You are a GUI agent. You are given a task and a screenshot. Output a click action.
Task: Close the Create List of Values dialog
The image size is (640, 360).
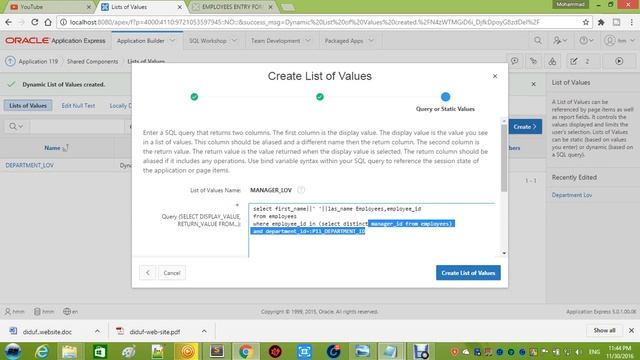coord(495,76)
